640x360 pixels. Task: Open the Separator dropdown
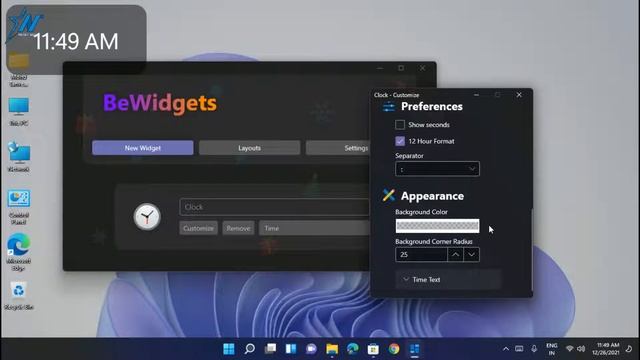[x=437, y=169]
